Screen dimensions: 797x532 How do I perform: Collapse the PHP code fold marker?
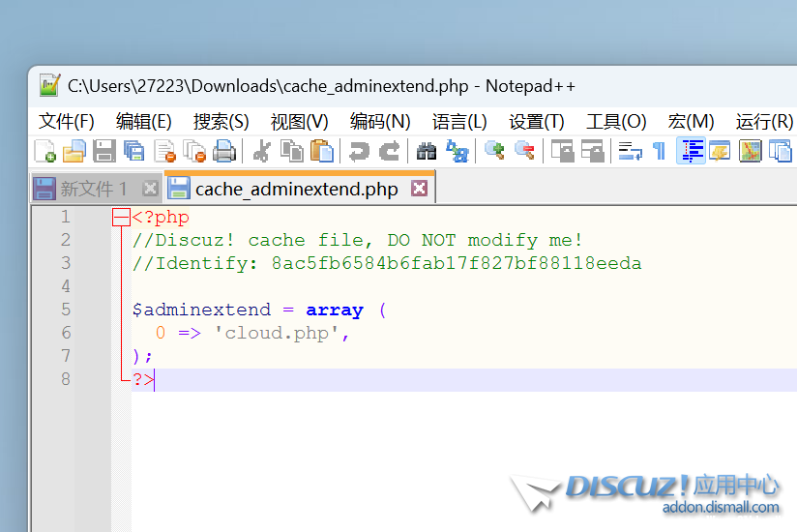(121, 218)
